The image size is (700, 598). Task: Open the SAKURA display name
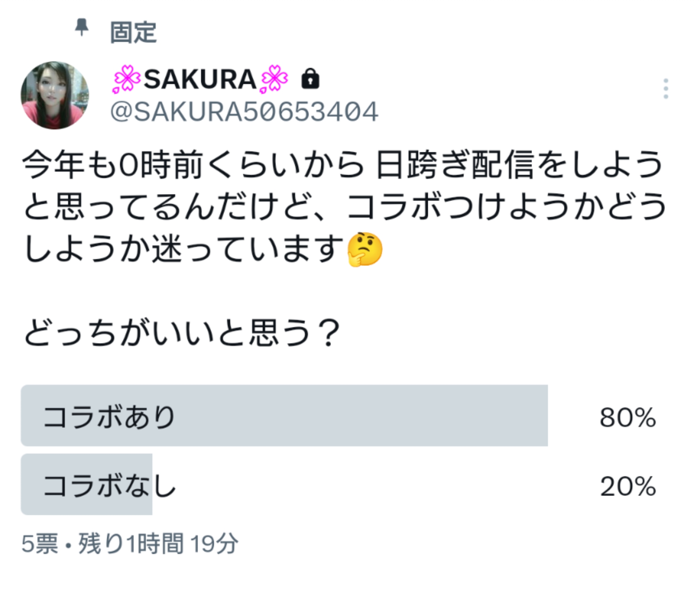(x=200, y=79)
